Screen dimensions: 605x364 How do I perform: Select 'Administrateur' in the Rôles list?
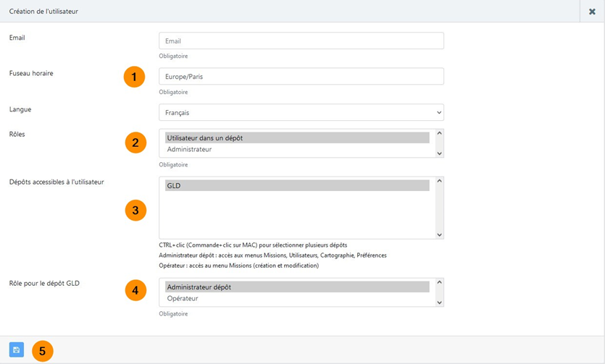click(x=297, y=150)
